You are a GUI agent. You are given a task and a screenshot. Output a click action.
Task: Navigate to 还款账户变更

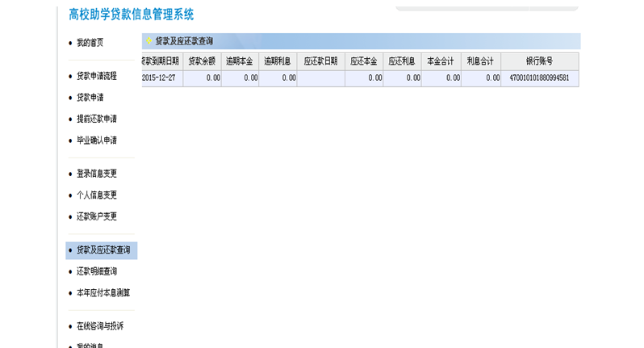pos(96,216)
